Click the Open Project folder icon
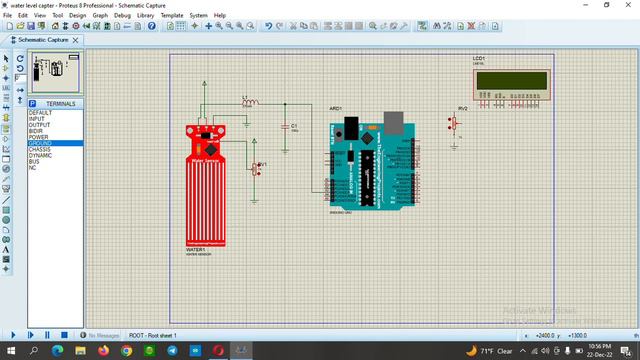Viewport: 640px width, 360px height. (x=20, y=26)
